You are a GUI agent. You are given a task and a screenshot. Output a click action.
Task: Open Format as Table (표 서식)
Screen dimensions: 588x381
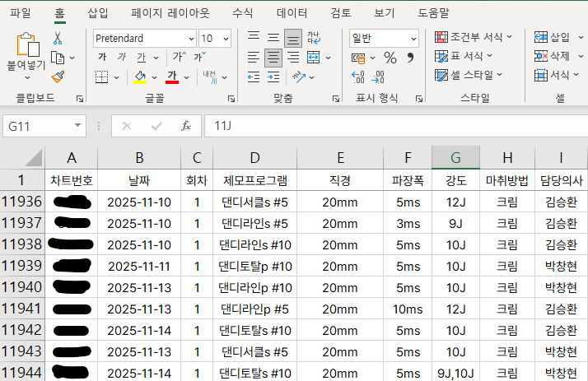click(464, 56)
